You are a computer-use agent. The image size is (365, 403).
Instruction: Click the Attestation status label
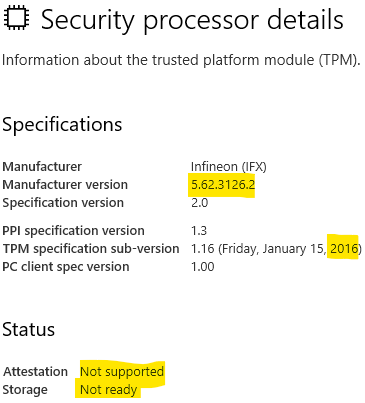(36, 372)
